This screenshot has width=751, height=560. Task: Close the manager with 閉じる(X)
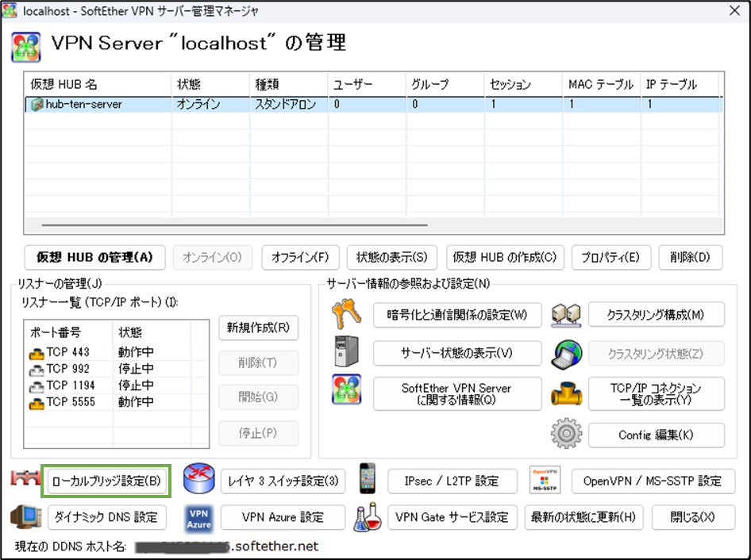pyautogui.click(x=693, y=517)
